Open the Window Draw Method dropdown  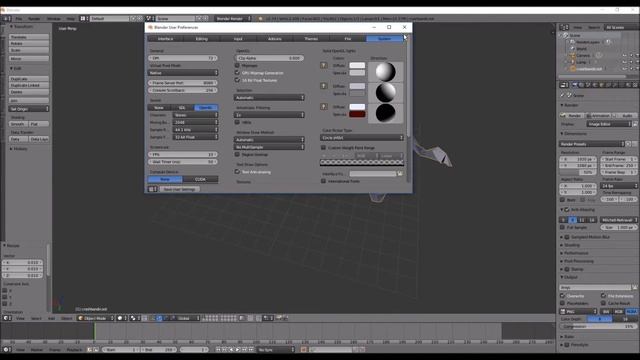point(269,140)
